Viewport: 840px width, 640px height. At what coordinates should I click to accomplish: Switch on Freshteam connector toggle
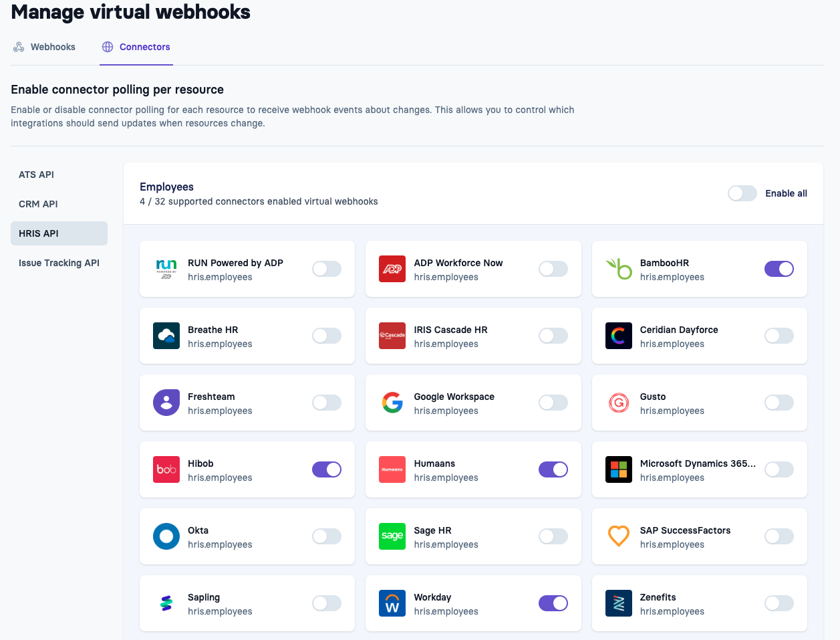pyautogui.click(x=327, y=403)
